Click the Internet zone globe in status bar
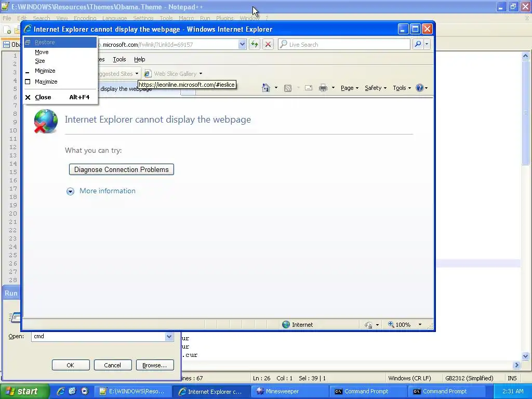Screen dimensions: 532x399 tap(286, 325)
